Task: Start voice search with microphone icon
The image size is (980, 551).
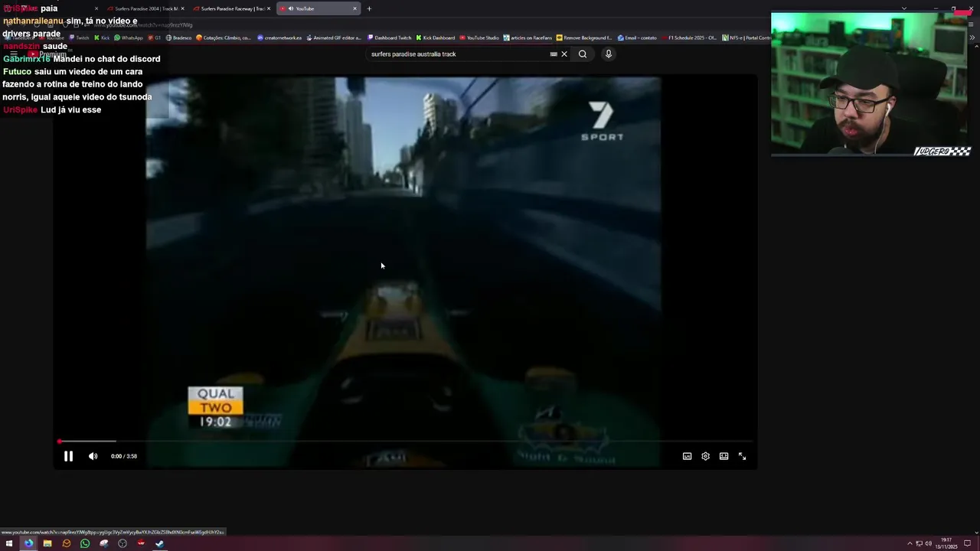Action: pyautogui.click(x=609, y=54)
